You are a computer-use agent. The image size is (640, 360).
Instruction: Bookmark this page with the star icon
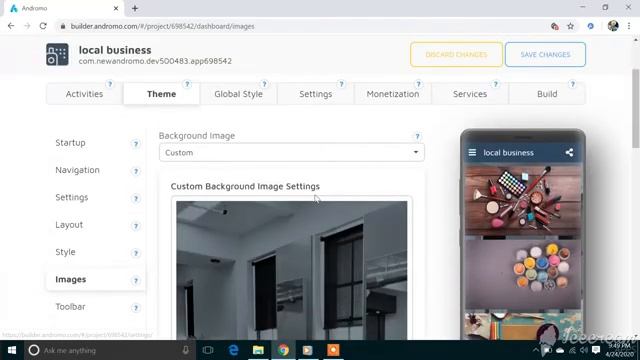[x=571, y=26]
